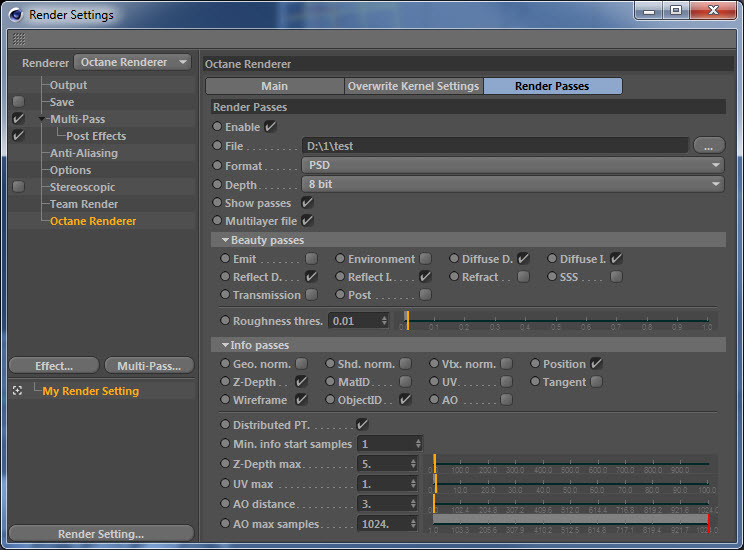Toggle the Multilayer file checkbox
Viewport: 744px width, 550px height.
point(307,221)
